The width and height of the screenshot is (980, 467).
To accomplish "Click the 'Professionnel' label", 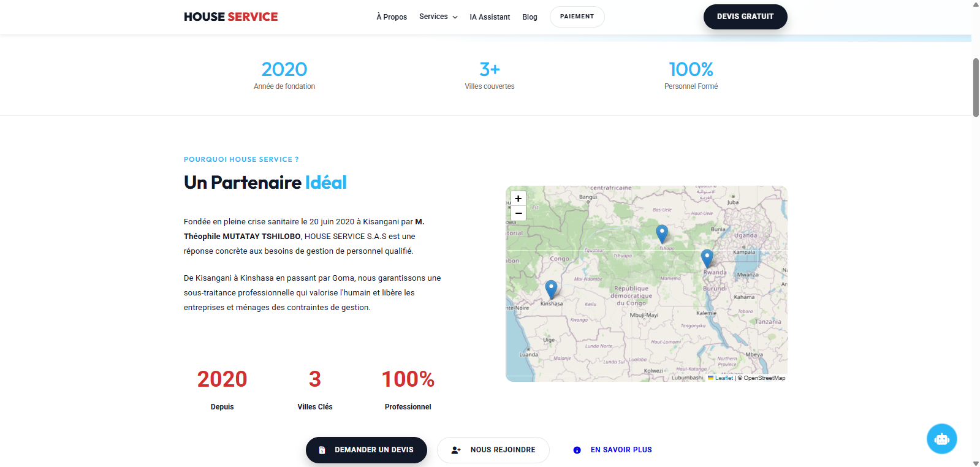I will pyautogui.click(x=408, y=407).
